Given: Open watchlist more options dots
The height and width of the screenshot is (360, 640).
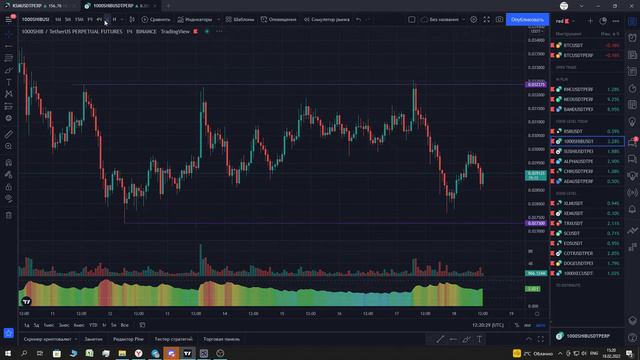Looking at the screenshot, I should 616,21.
